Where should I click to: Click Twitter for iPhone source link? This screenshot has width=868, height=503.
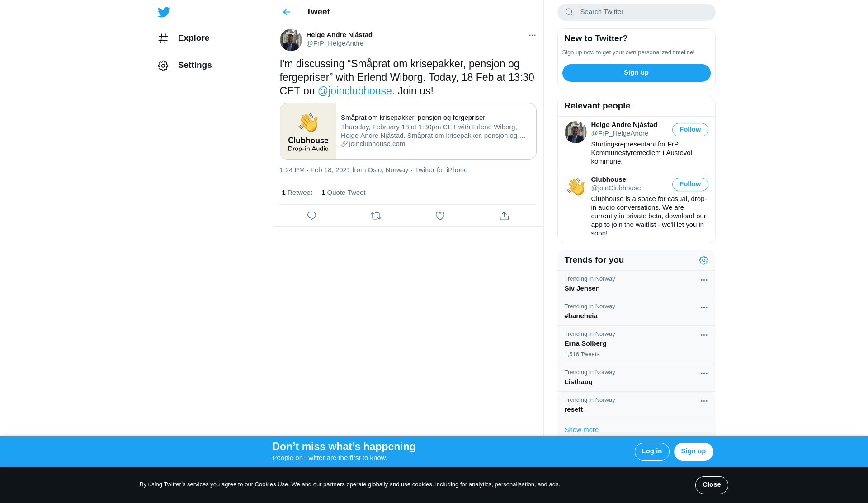pos(441,170)
